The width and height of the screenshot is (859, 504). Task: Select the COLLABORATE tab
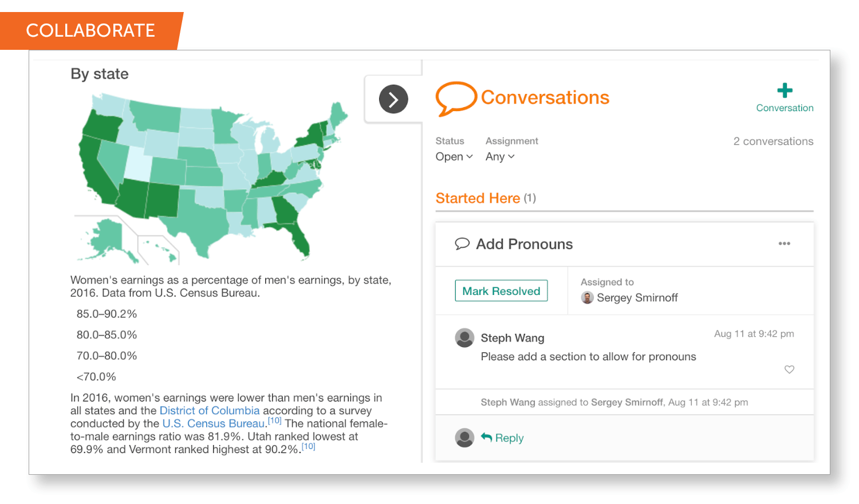[x=92, y=30]
